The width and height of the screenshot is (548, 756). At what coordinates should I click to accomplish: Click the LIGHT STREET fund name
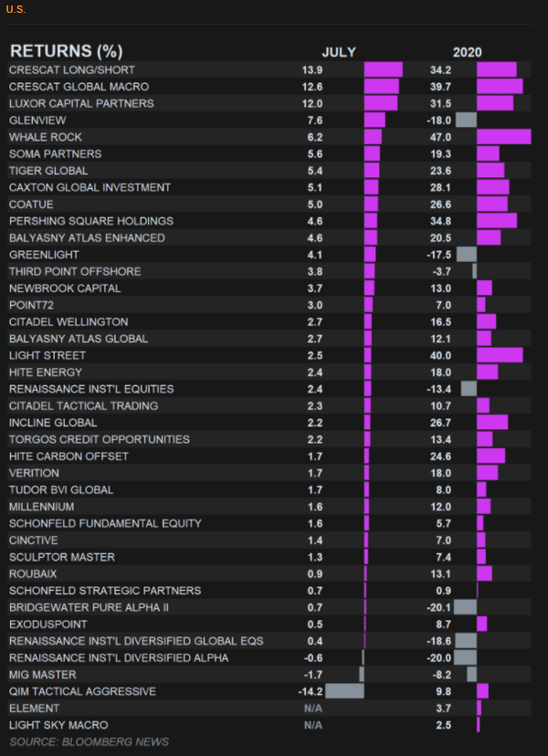pos(47,355)
